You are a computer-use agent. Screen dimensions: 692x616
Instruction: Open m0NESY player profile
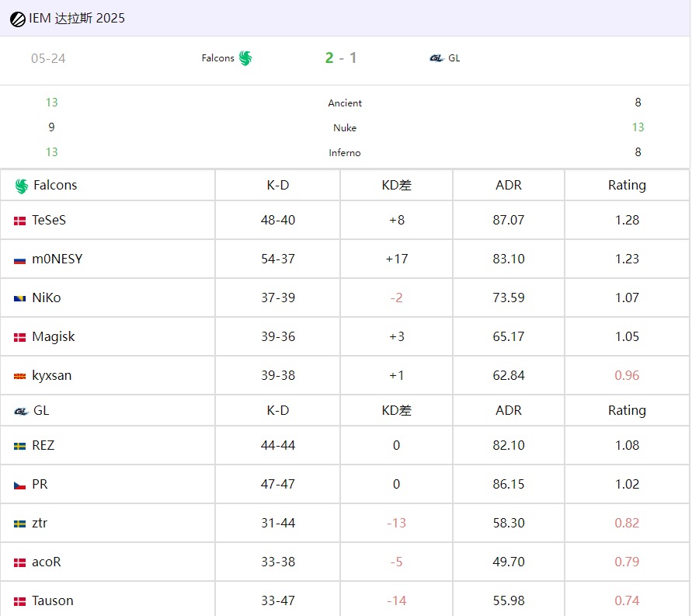coord(57,259)
